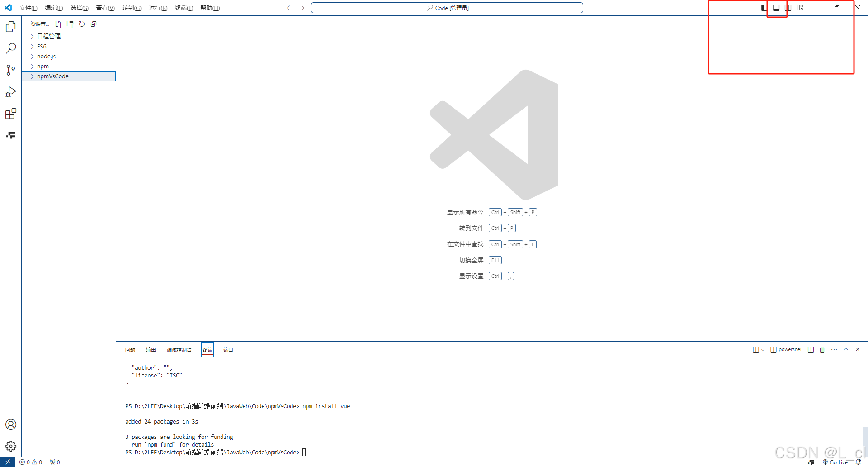The width and height of the screenshot is (868, 467).
Task: Click the terminal prompt input area
Action: [x=304, y=452]
